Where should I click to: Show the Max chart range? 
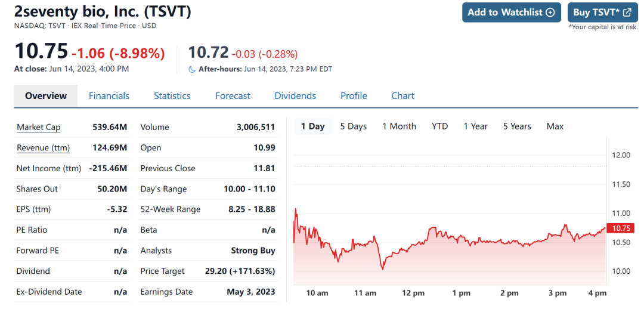tap(555, 126)
